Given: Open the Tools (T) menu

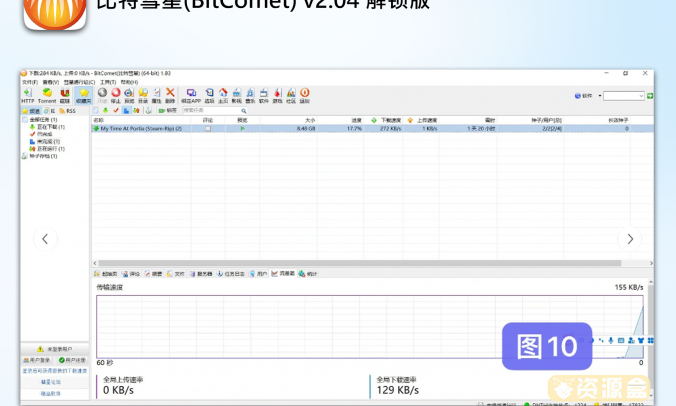Looking at the screenshot, I should click(x=108, y=82).
